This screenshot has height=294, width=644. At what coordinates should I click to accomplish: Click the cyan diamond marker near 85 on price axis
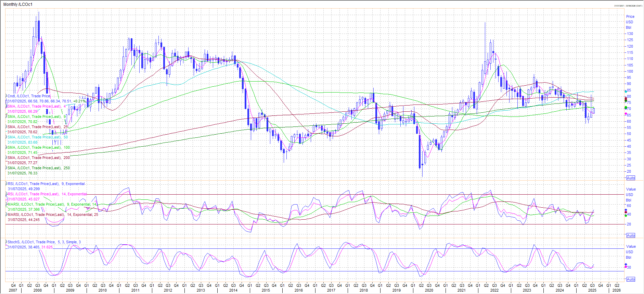(626, 92)
